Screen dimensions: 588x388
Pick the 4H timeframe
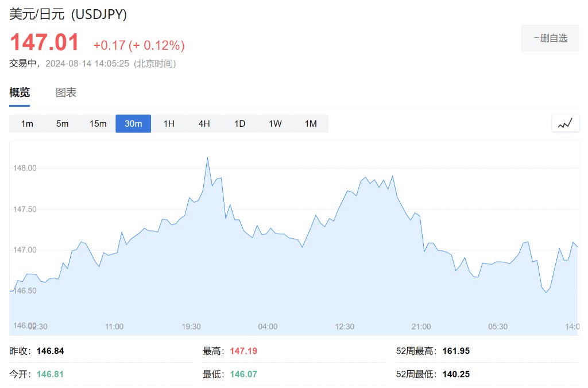204,124
